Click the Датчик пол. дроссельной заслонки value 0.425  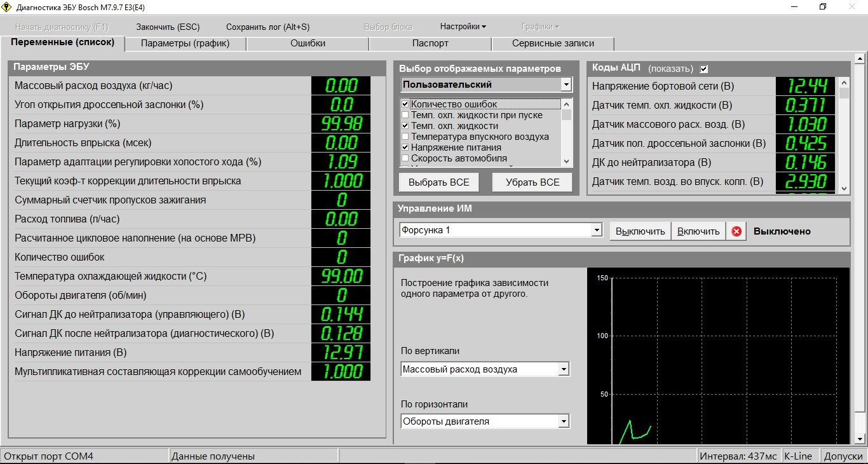pyautogui.click(x=805, y=144)
